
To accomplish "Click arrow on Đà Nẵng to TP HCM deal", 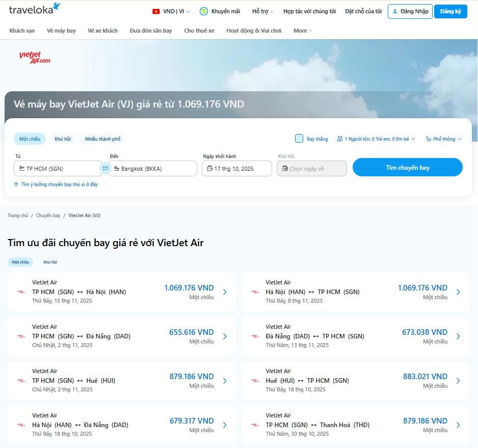I will click(458, 336).
